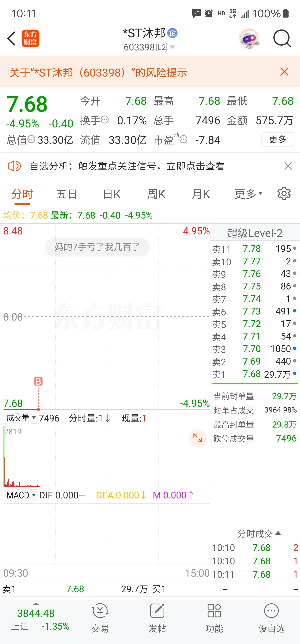Switch to the 周K tab
The image size is (300, 644).
coord(156,194)
